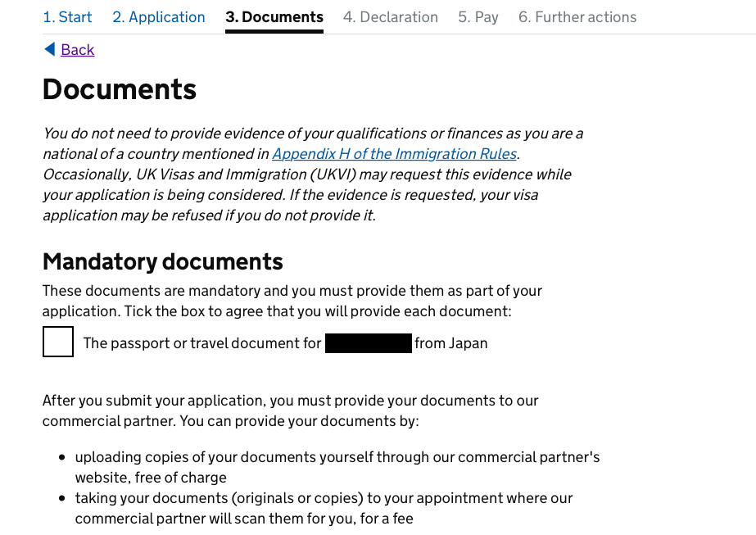756x535 pixels.
Task: Click the bullet about uploading copies yourself
Action: (x=337, y=467)
